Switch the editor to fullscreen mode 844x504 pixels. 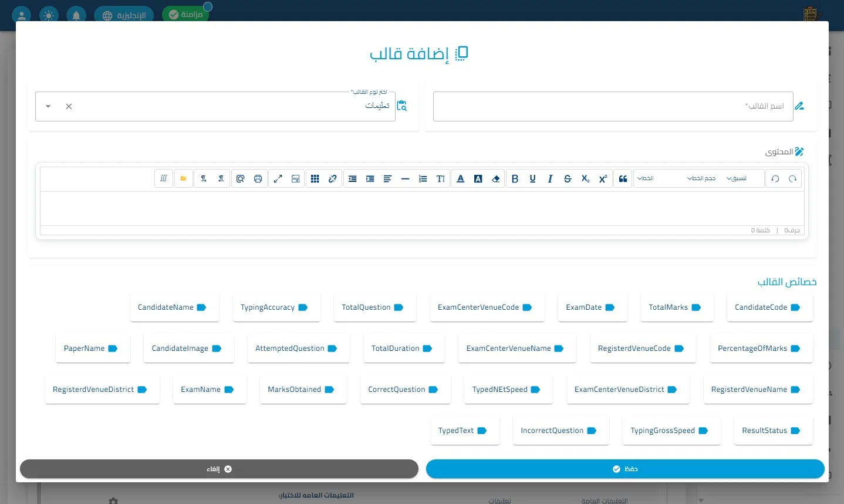(278, 178)
